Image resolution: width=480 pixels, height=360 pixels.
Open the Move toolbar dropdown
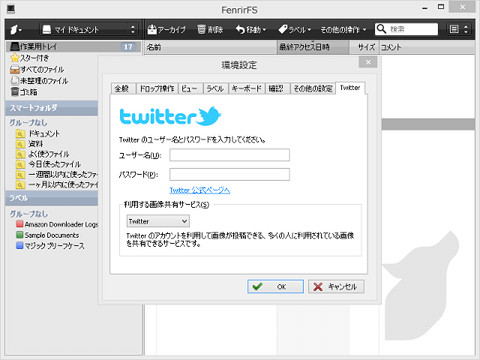point(251,29)
